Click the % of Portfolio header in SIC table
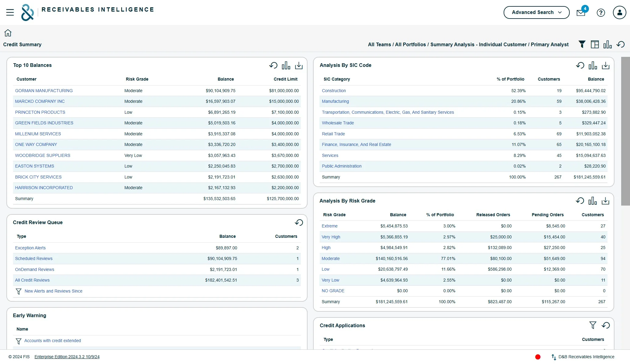630x364 pixels. [x=511, y=79]
